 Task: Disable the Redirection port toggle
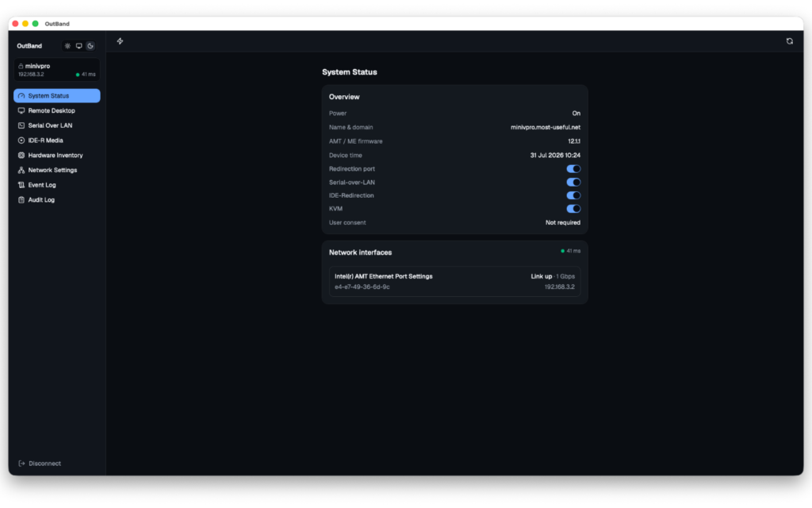(573, 168)
